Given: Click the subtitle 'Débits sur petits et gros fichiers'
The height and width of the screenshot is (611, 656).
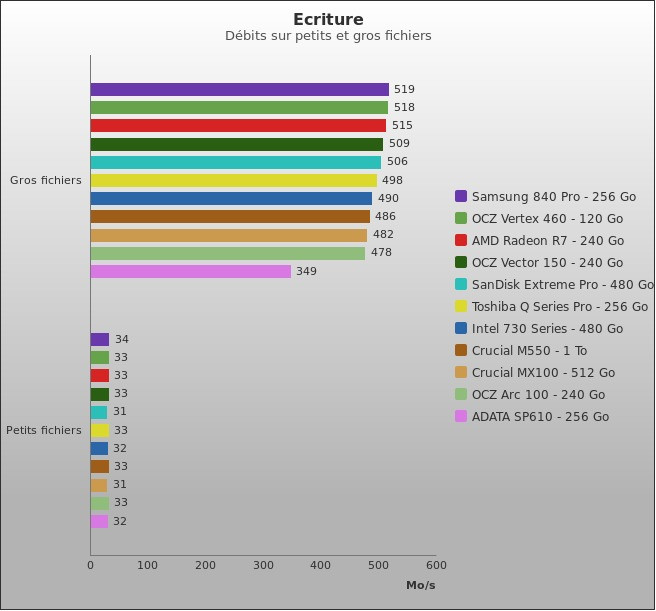Looking at the screenshot, I should [x=328, y=36].
